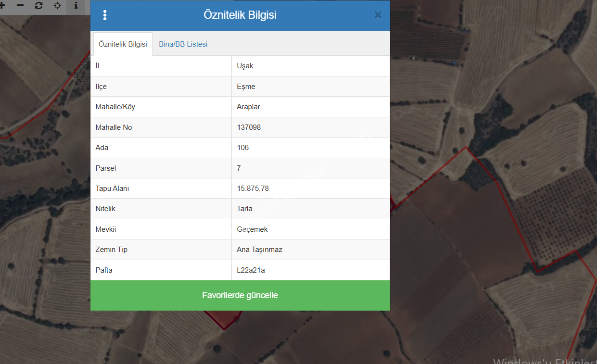
Task: Close the Öznitelik Bilgisi dialog
Action: (x=378, y=15)
